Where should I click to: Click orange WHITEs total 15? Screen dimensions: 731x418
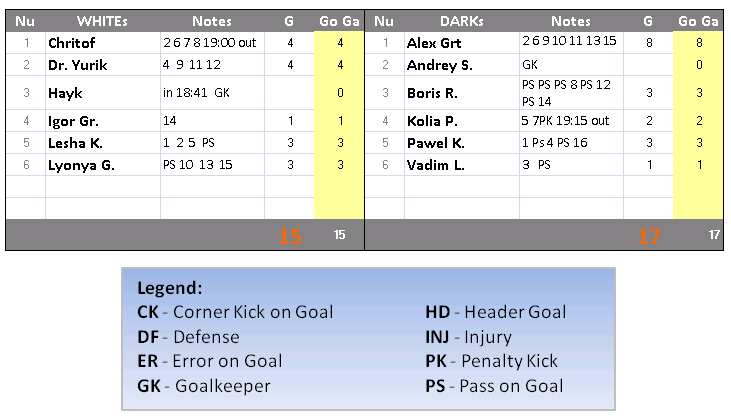[x=290, y=237]
